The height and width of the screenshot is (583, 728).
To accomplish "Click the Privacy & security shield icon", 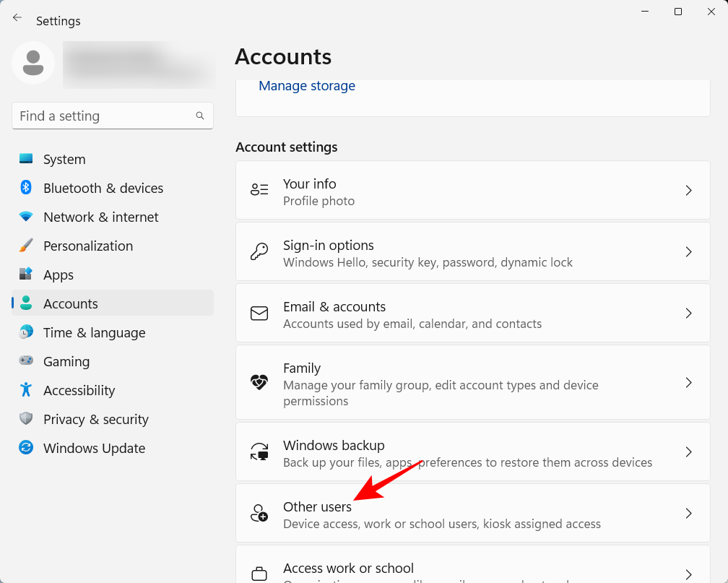I will pos(25,419).
